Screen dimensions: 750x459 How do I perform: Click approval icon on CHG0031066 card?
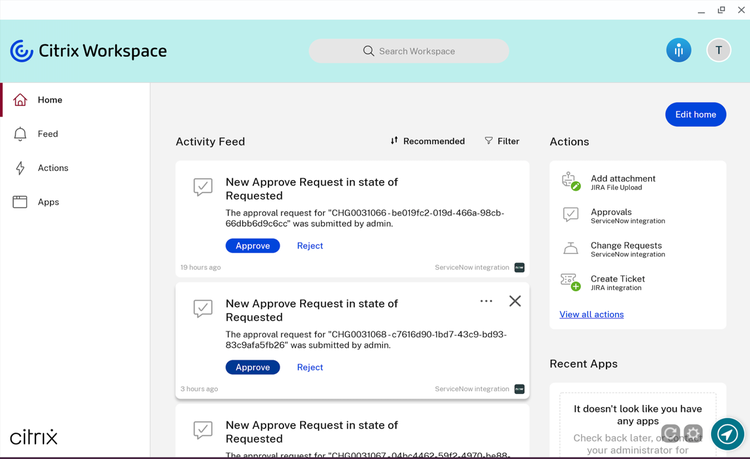coord(203,187)
